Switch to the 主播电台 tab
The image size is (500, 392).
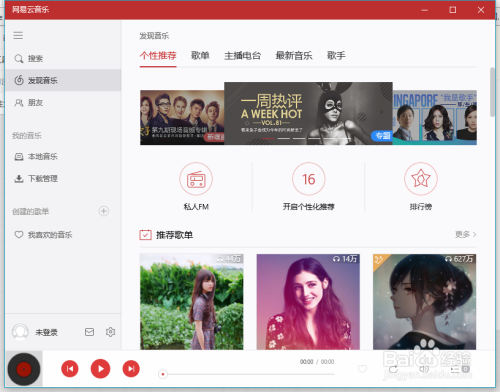coord(242,55)
